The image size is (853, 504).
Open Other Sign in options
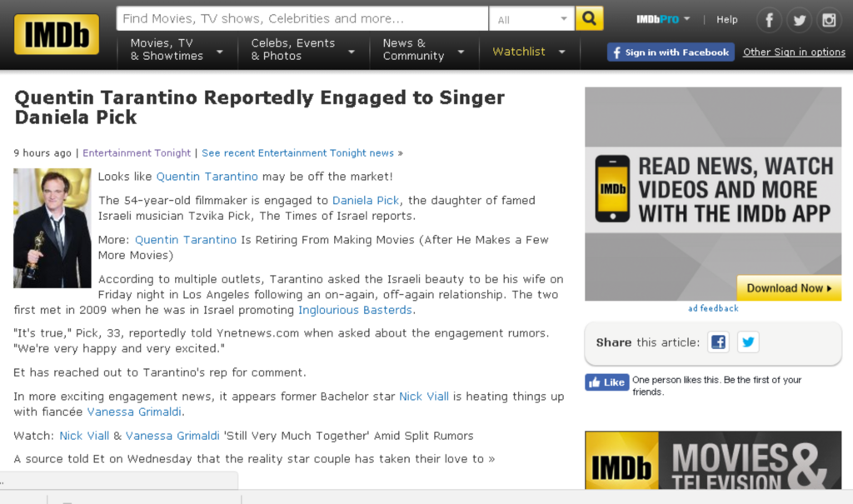pyautogui.click(x=794, y=52)
